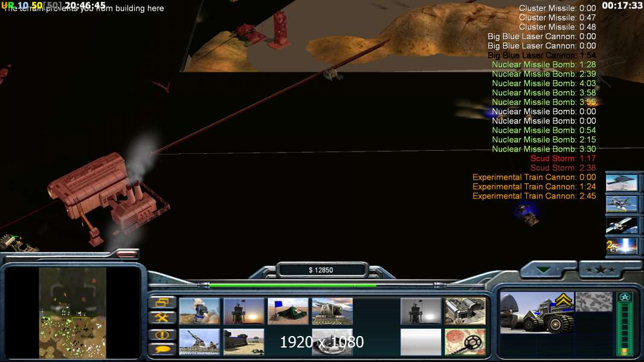
Task: Select idle worker via hammer and wrench button
Action: [162, 318]
